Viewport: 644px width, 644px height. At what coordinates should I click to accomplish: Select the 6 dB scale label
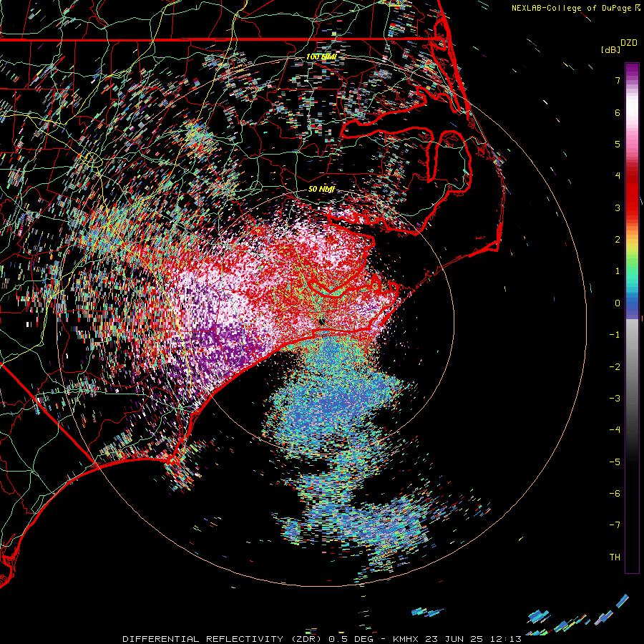pyautogui.click(x=618, y=112)
